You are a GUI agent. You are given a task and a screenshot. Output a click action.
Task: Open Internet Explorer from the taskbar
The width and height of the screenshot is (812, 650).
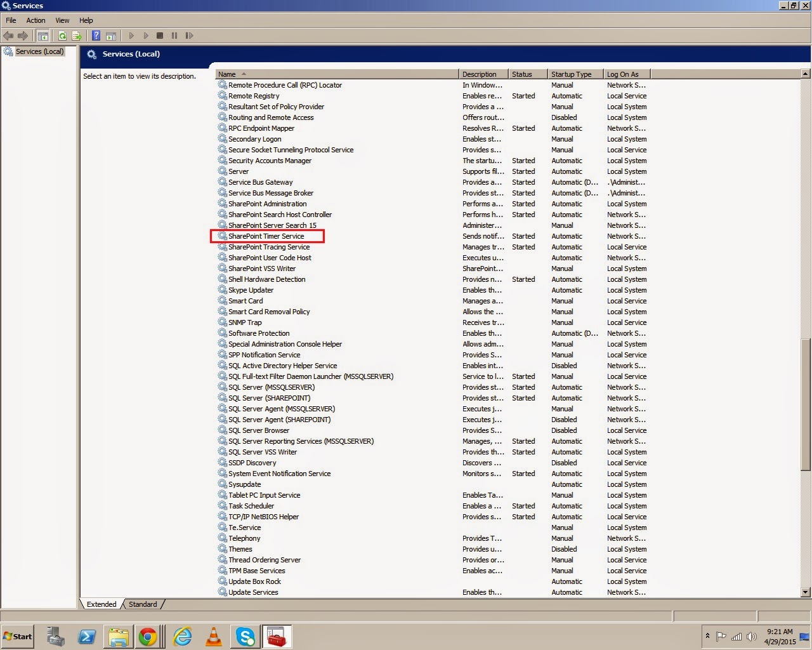(183, 636)
